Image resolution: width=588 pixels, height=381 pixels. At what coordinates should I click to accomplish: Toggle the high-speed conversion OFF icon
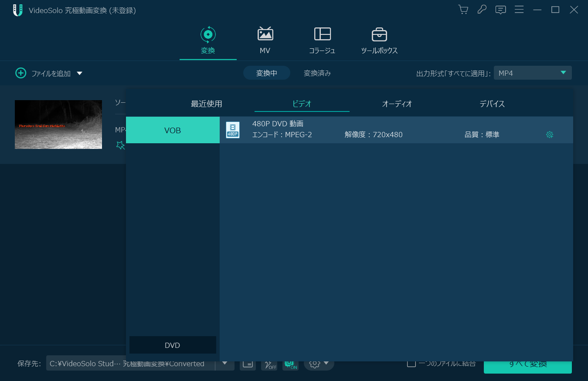point(269,364)
